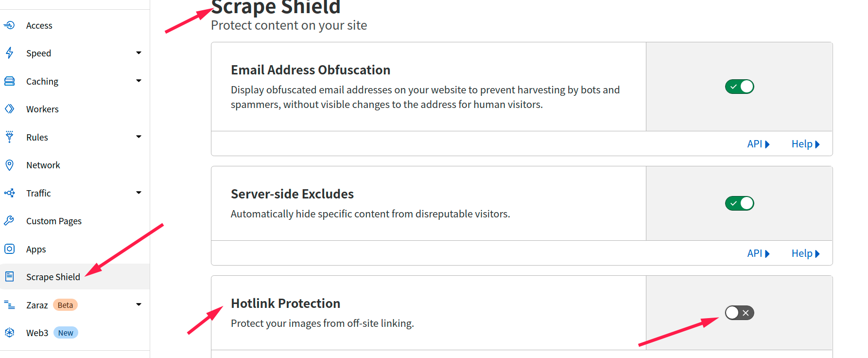Open the Scrape Shield menu item

pos(53,277)
